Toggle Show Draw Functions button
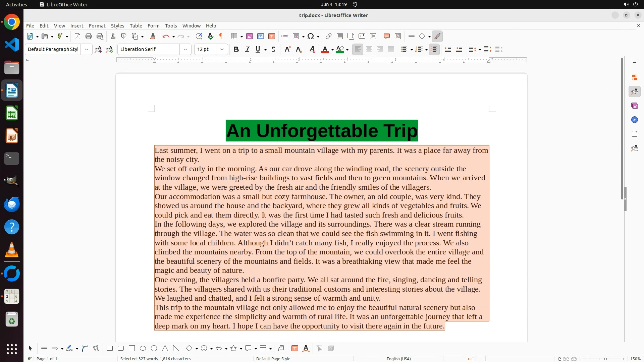The width and height of the screenshot is (644, 362). [x=437, y=37]
